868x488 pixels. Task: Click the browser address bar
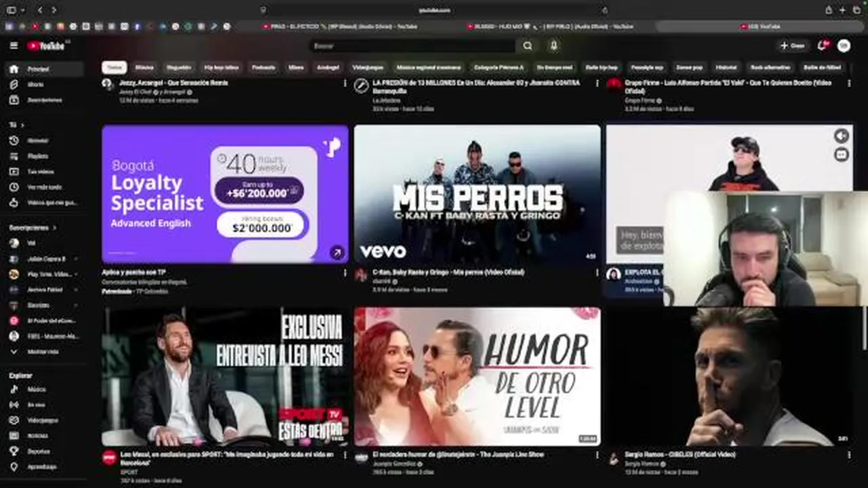[x=434, y=10]
